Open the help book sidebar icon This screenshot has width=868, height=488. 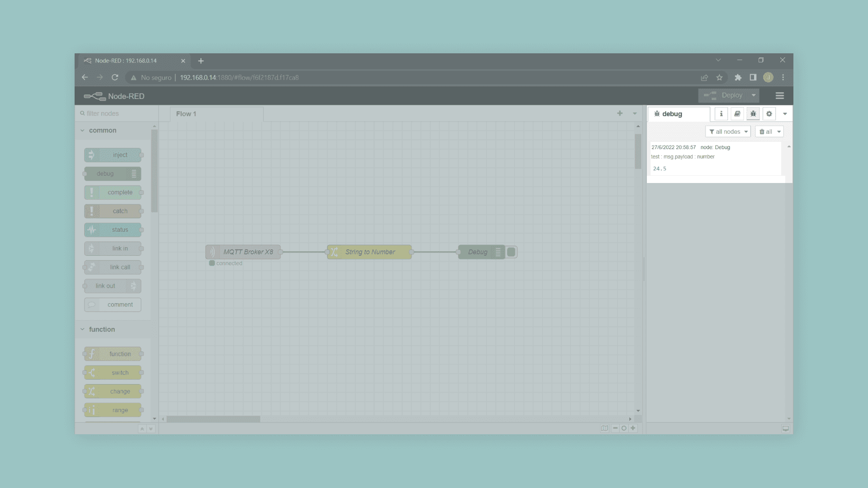pyautogui.click(x=737, y=114)
